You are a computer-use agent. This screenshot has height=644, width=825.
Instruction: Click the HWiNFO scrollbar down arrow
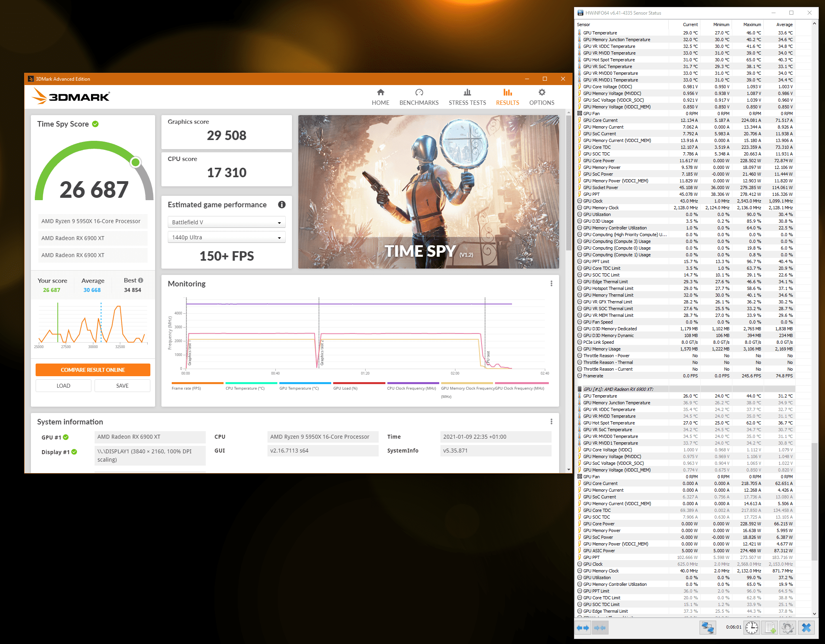tap(814, 614)
